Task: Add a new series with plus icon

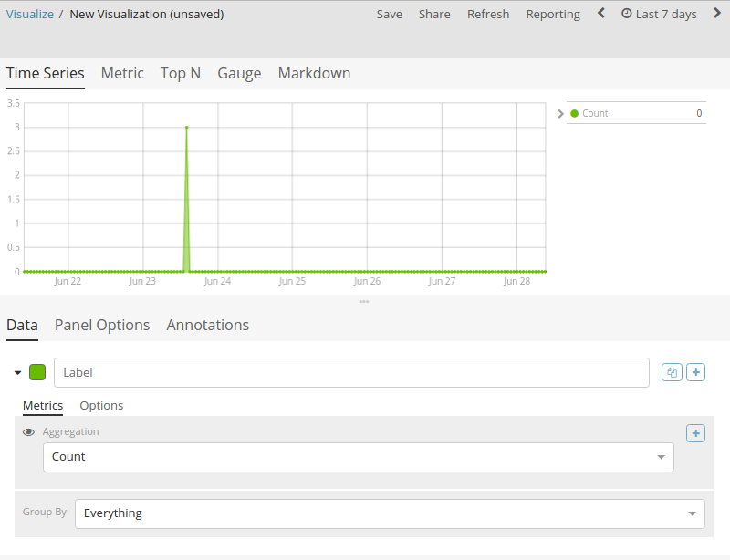Action: (x=695, y=372)
